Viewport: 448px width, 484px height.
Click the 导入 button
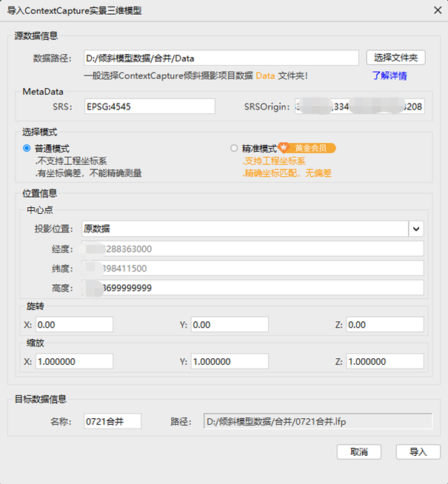418,452
